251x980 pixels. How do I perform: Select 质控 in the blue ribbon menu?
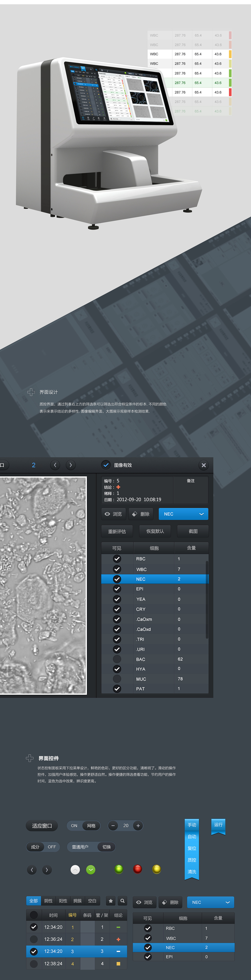tap(192, 860)
